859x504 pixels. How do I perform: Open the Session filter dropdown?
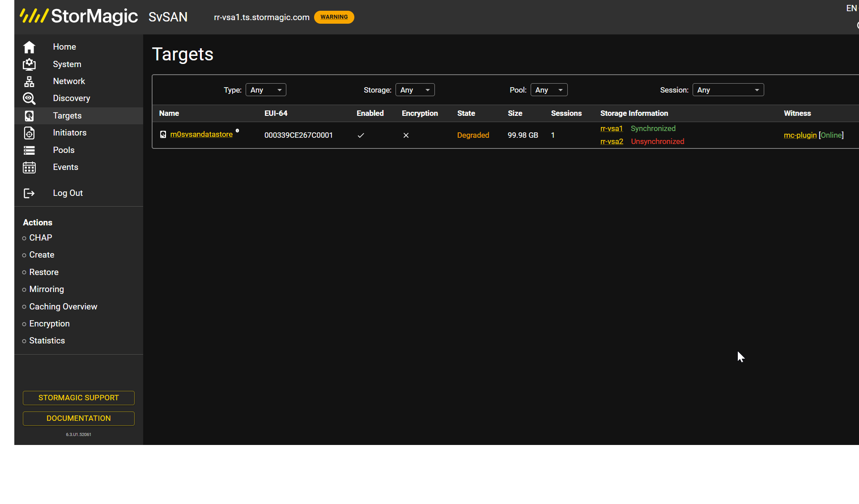(x=728, y=90)
